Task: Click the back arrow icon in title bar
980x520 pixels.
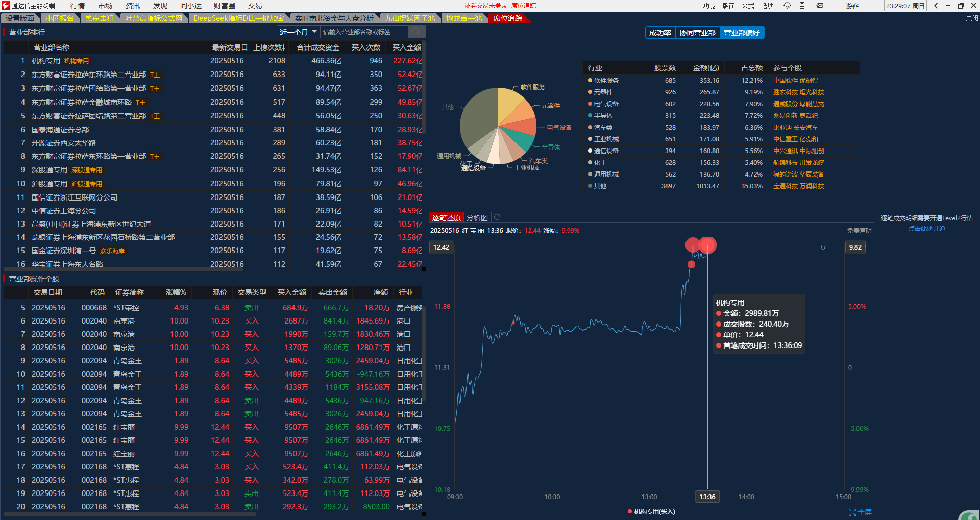Action: pos(936,6)
